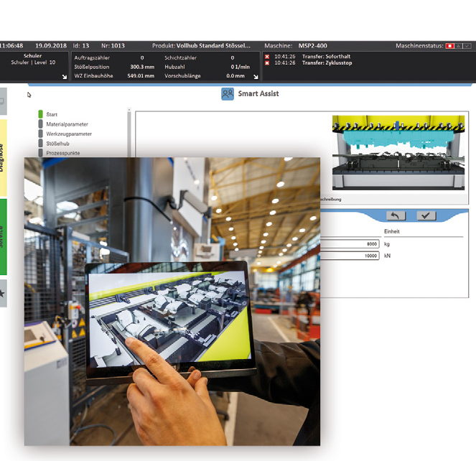Image resolution: width=476 pixels, height=461 pixels.
Task: Click the kg input field showing 8000
Action: click(350, 244)
